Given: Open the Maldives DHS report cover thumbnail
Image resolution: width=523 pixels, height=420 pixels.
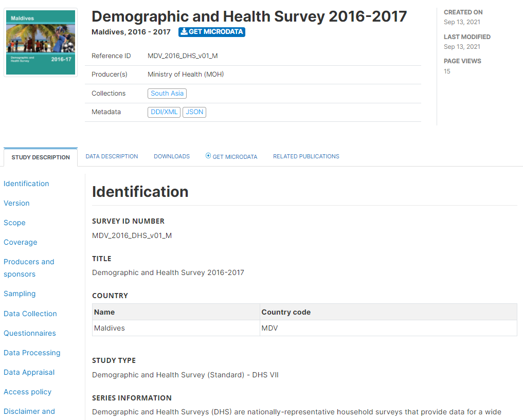Looking at the screenshot, I should click(x=41, y=42).
